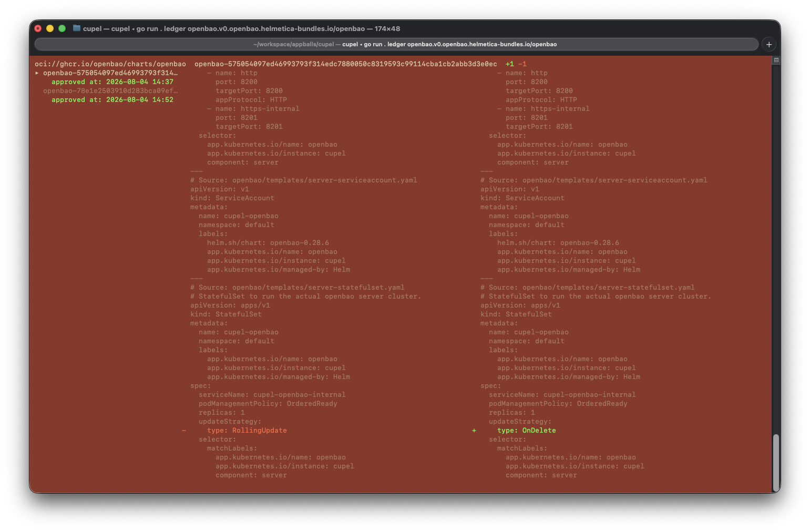This screenshot has width=810, height=532.
Task: Minimize the terminal with yellow button
Action: 50,28
